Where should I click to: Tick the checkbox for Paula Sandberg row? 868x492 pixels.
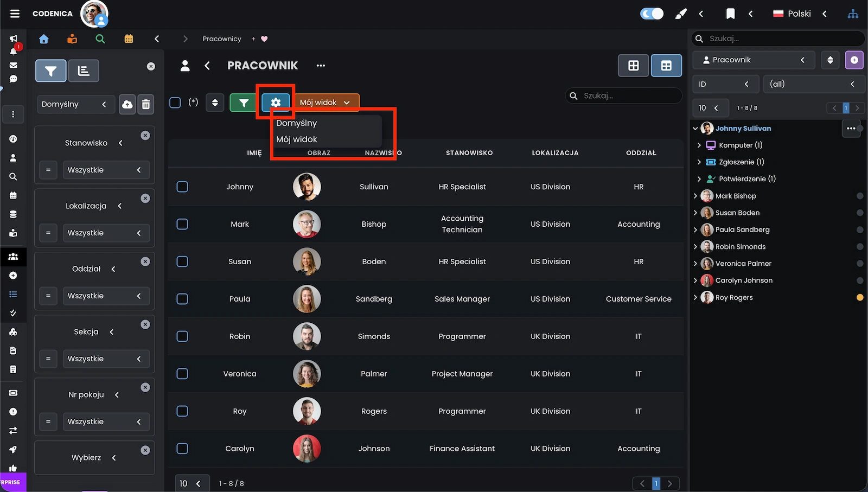click(x=182, y=299)
